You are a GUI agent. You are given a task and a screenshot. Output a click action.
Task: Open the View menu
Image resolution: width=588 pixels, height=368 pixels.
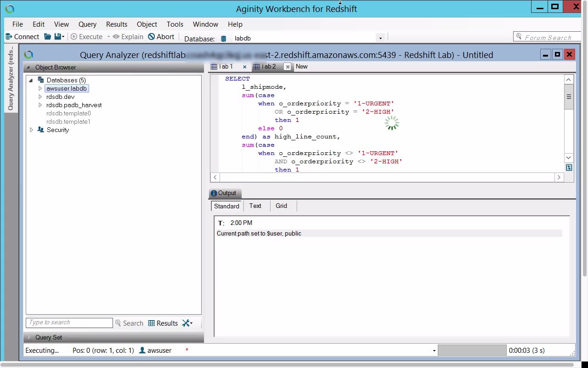[62, 24]
